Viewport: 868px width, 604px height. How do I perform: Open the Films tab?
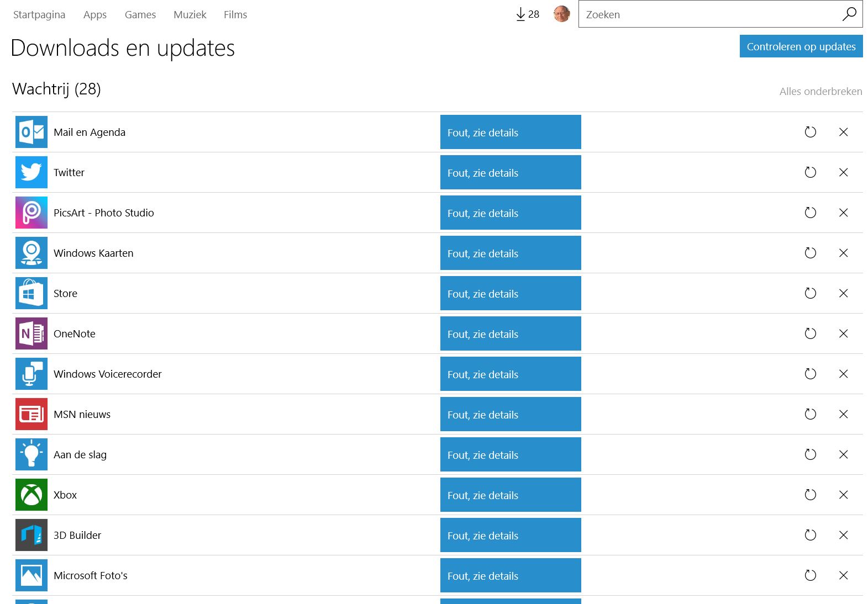235,15
